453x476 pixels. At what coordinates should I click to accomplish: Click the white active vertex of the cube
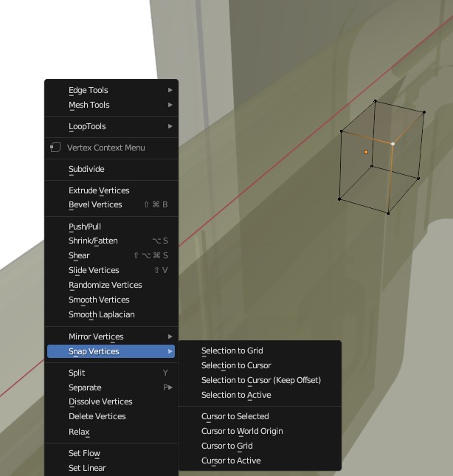coord(393,144)
